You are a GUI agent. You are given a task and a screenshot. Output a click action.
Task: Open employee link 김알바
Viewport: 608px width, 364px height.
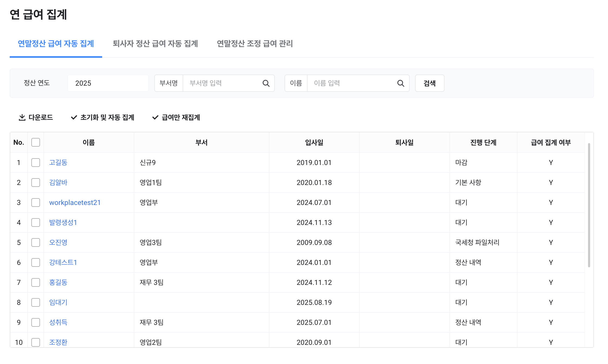click(x=58, y=183)
